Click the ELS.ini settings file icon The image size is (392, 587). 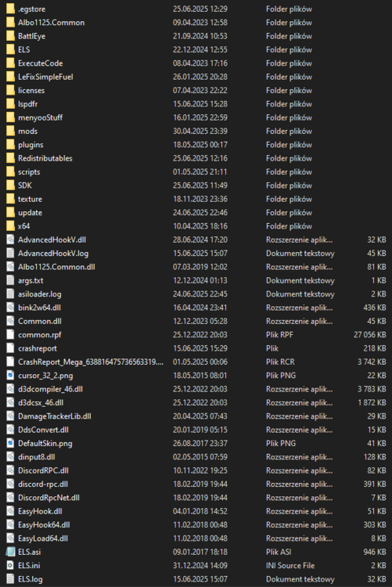[x=10, y=565]
